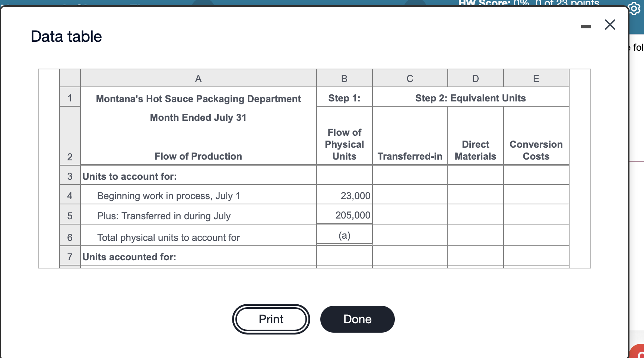644x358 pixels.
Task: Select the Conversion Costs column header E
Action: pos(536,78)
